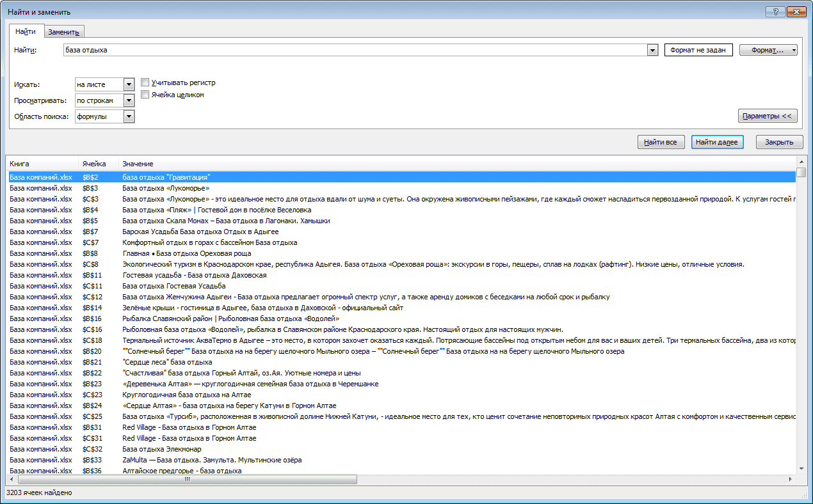Select the result row for cell $B$16
The image size is (813, 504).
(x=402, y=319)
